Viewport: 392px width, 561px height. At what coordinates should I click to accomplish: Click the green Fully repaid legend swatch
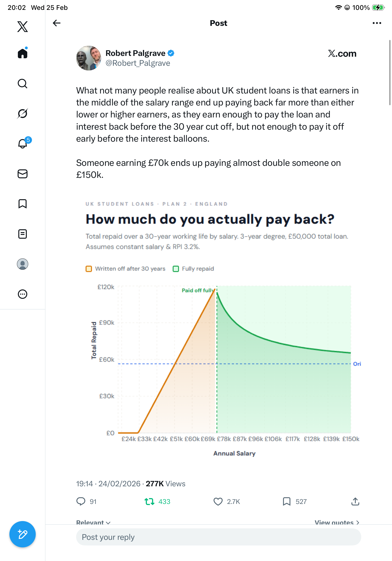[x=176, y=269]
